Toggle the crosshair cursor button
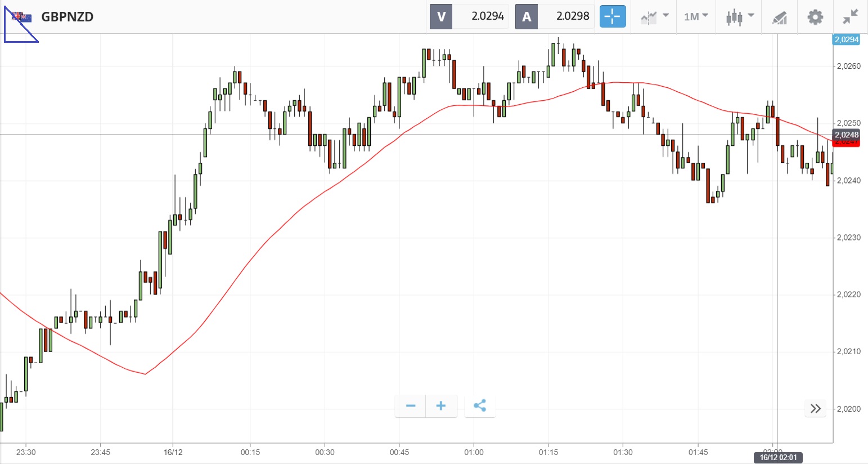 tap(612, 17)
